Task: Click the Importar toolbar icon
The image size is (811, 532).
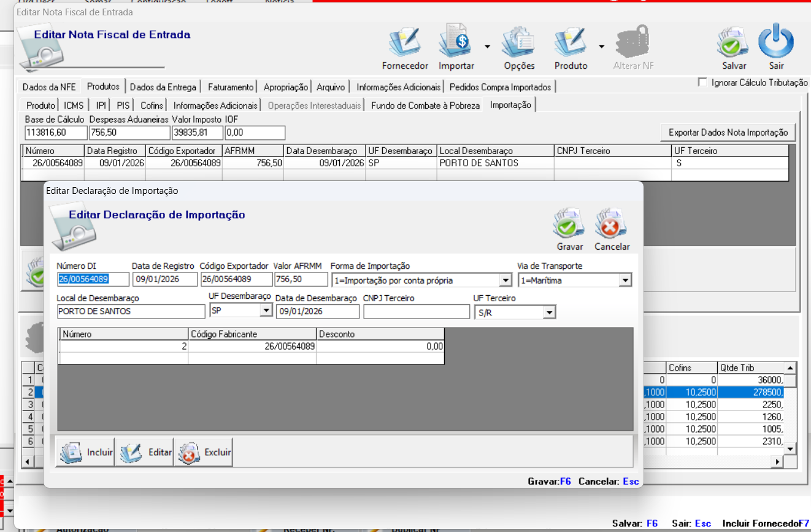Action: click(455, 45)
